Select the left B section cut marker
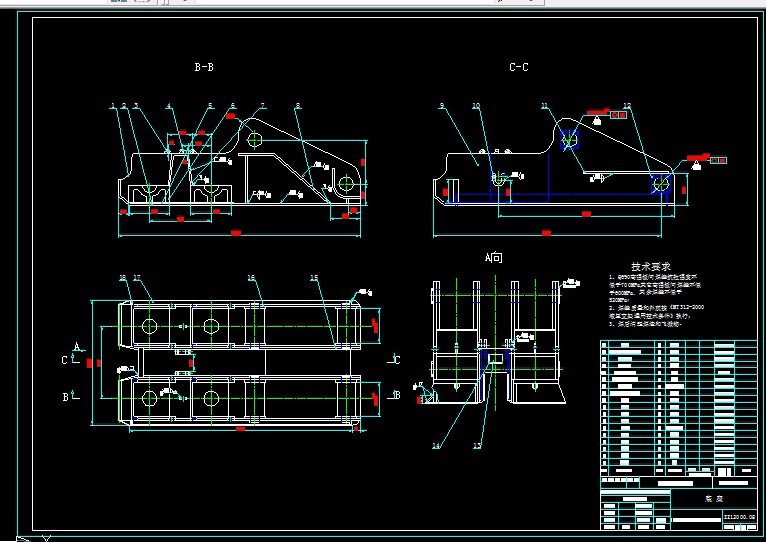This screenshot has height=542, width=766. [x=70, y=396]
